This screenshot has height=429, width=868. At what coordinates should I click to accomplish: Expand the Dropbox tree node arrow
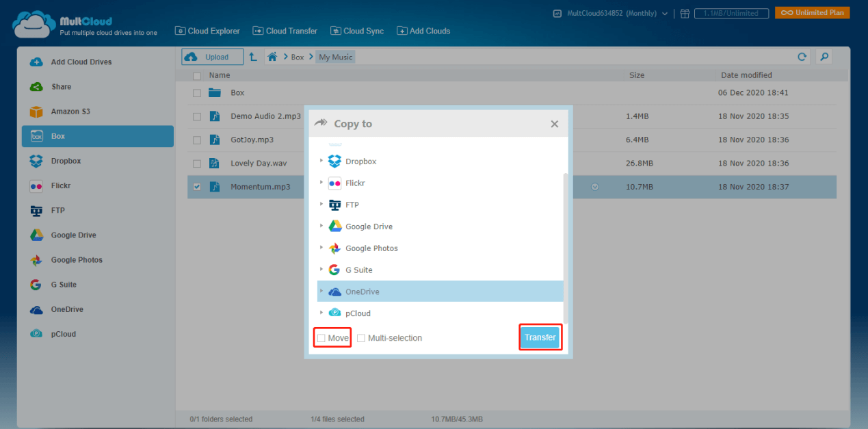tap(321, 161)
